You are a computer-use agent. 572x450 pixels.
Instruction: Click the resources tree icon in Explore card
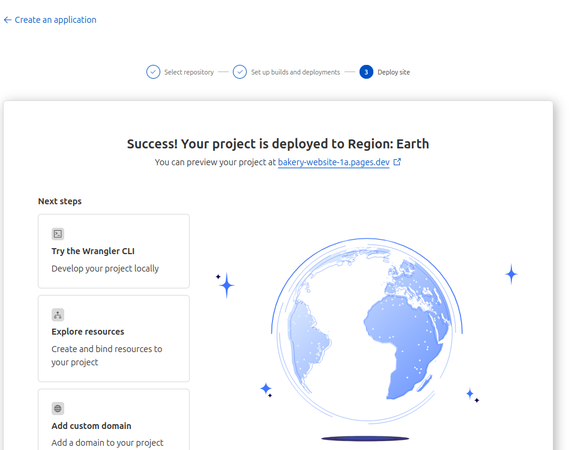(x=58, y=315)
